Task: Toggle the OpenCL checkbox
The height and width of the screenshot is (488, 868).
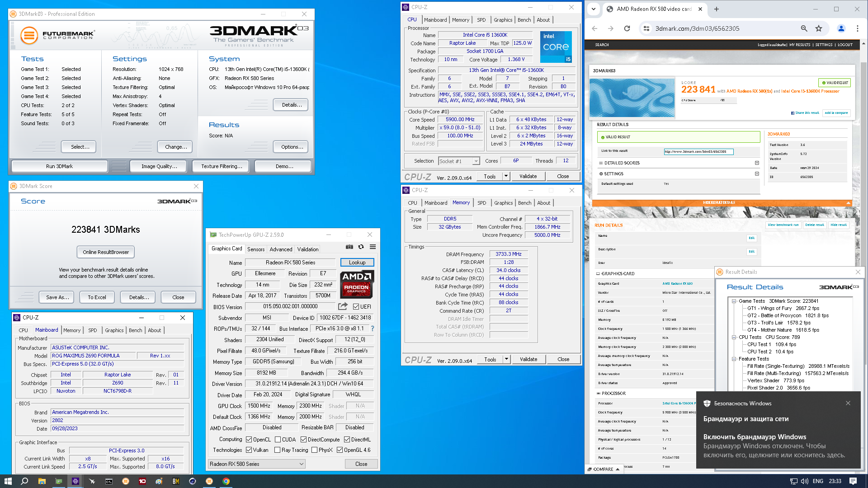Action: click(x=249, y=440)
